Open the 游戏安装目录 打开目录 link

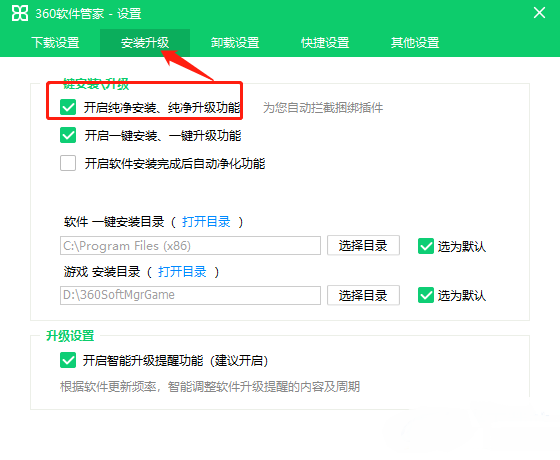[x=182, y=272]
